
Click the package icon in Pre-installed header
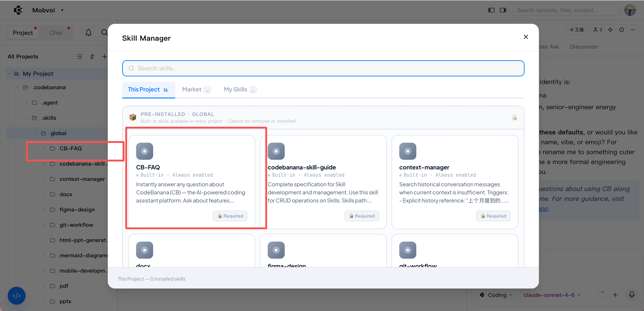(132, 117)
